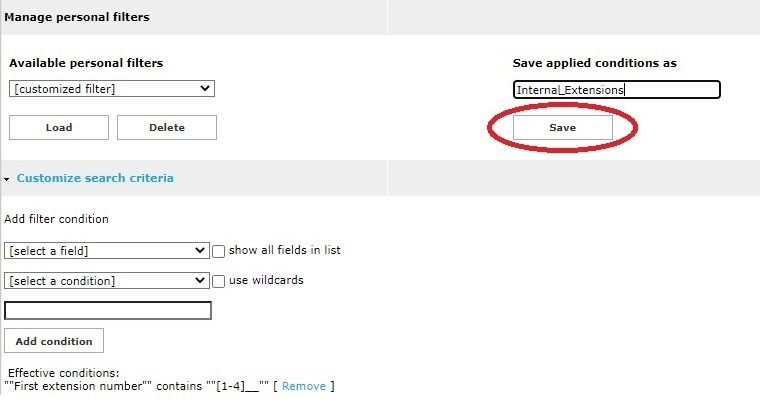Click the Effective conditions label

pyautogui.click(x=63, y=373)
